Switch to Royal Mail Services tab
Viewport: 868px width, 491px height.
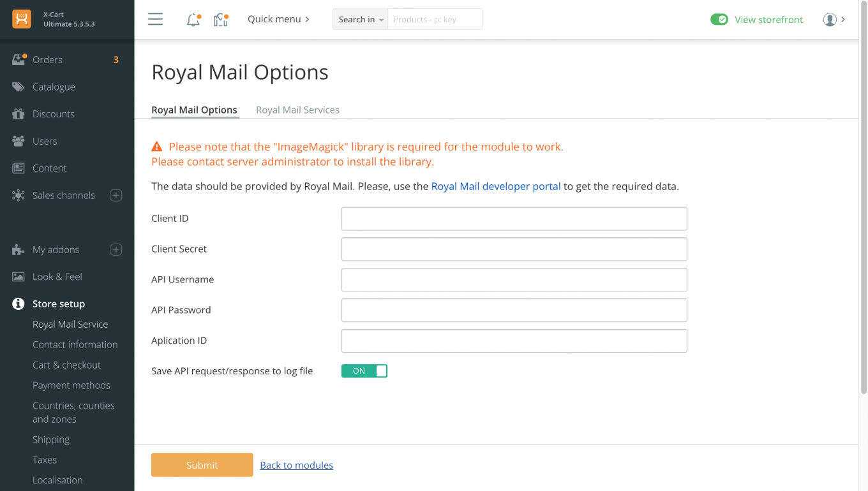[x=297, y=110]
